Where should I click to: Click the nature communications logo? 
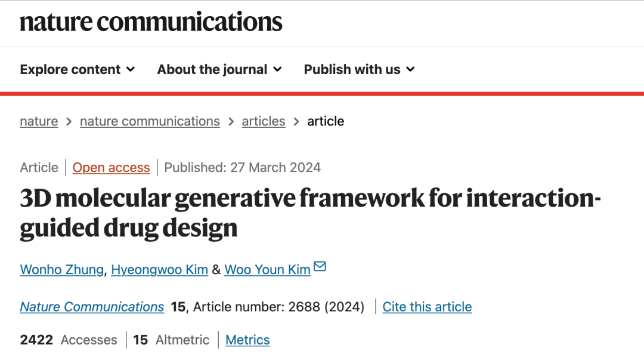[x=151, y=22]
